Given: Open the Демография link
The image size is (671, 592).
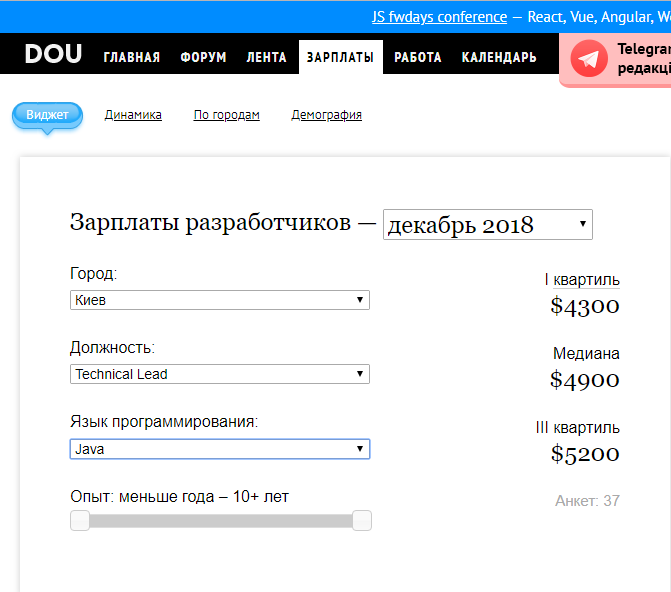Looking at the screenshot, I should click(x=327, y=115).
